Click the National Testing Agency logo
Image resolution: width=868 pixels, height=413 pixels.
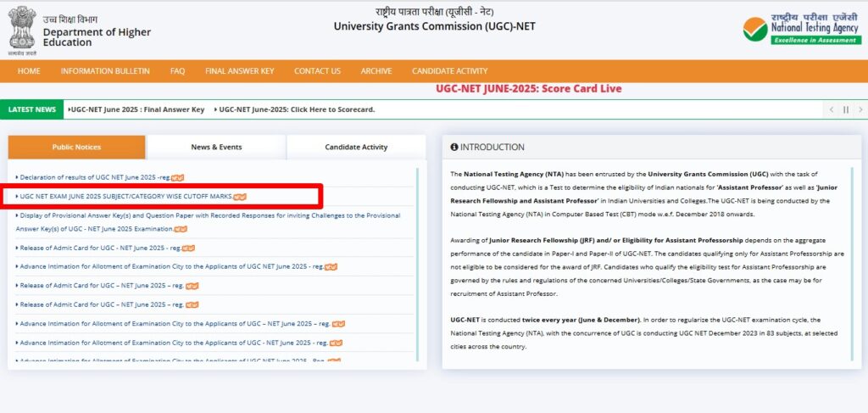802,30
